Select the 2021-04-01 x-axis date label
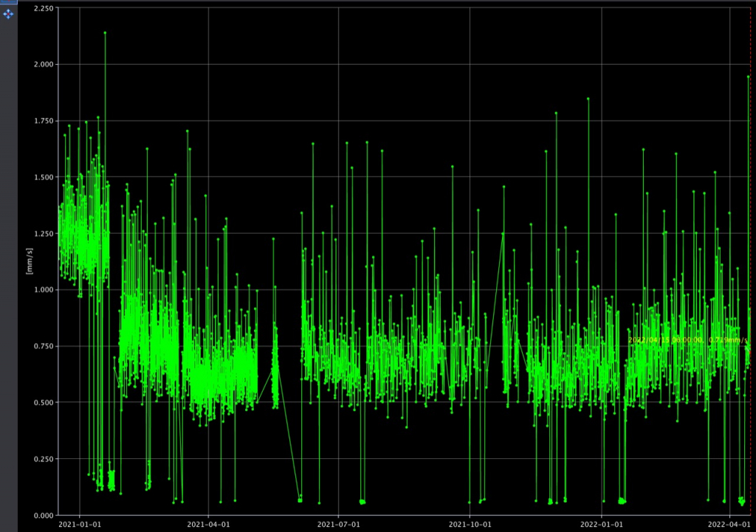 [x=208, y=524]
